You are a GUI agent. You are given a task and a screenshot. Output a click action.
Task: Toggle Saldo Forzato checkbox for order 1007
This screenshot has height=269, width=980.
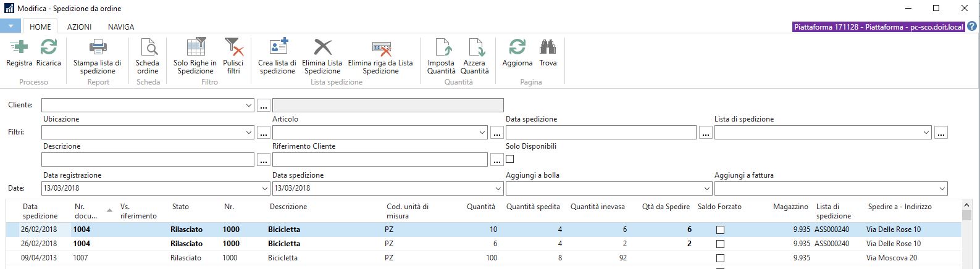(x=720, y=258)
